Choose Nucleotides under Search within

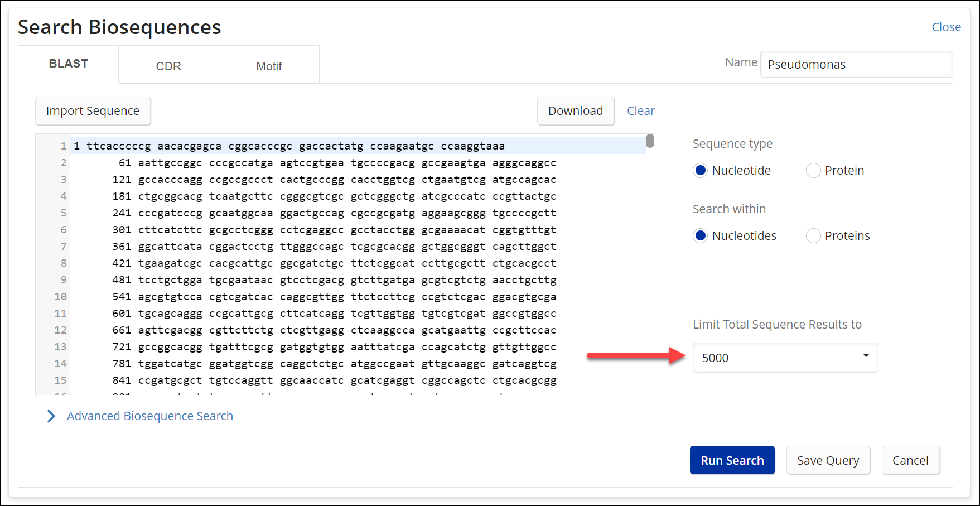[701, 236]
